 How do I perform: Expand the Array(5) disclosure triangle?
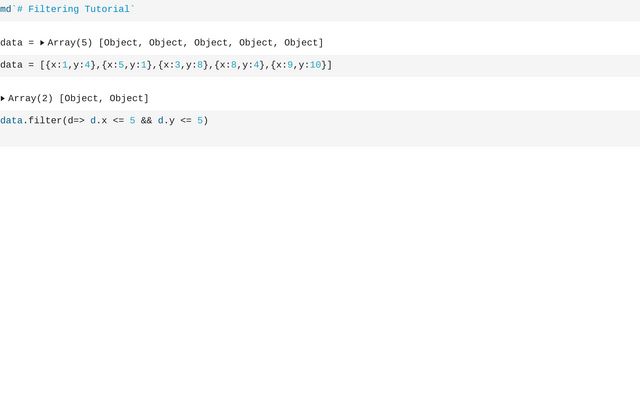click(x=42, y=43)
